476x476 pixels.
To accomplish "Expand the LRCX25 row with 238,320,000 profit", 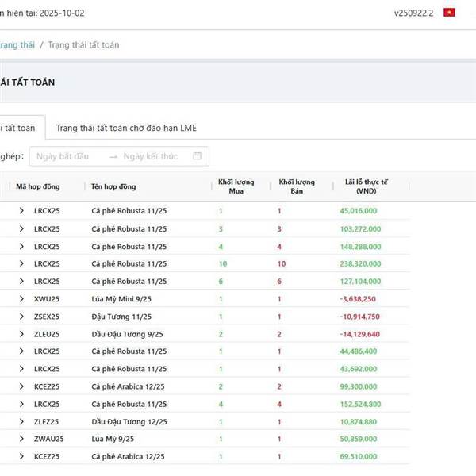I will [22, 263].
